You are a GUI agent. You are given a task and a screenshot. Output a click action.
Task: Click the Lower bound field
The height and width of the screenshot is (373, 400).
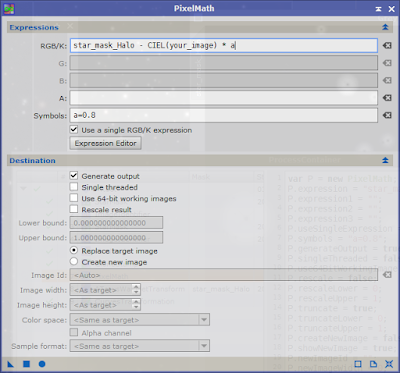116,223
